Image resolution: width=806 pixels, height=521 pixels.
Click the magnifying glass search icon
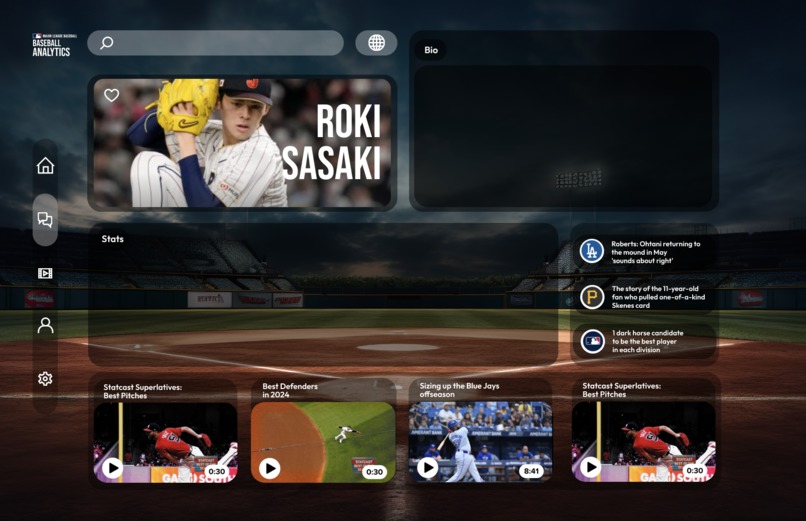click(x=106, y=43)
